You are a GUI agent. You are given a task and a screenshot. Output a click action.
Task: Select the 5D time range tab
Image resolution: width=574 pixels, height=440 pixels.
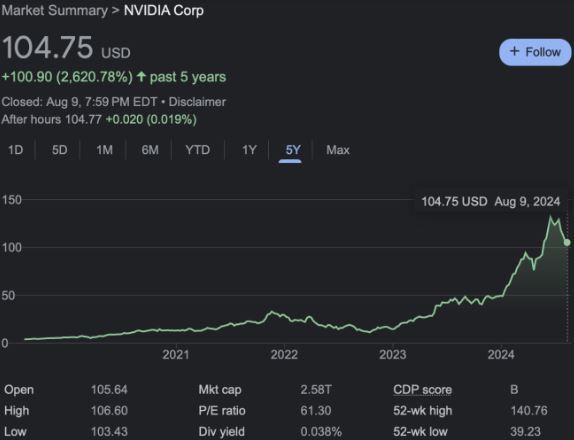click(x=59, y=150)
